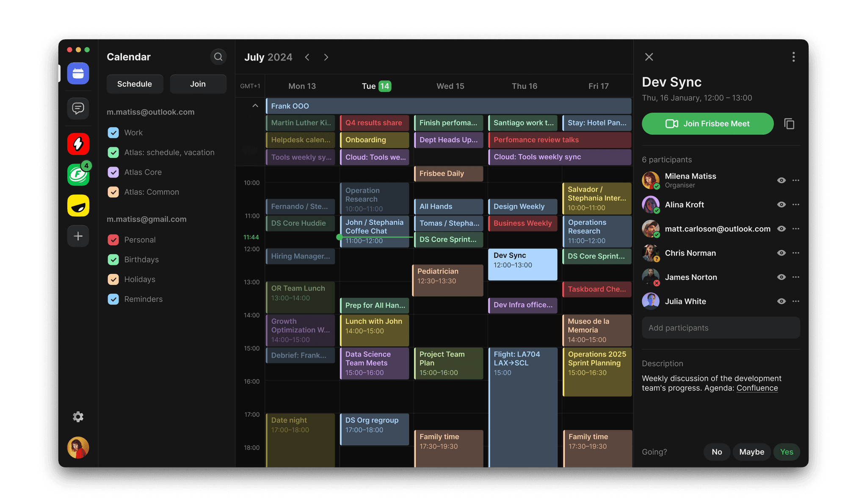867x504 pixels.
Task: Click the Join Frisbee Meet button
Action: click(x=707, y=124)
